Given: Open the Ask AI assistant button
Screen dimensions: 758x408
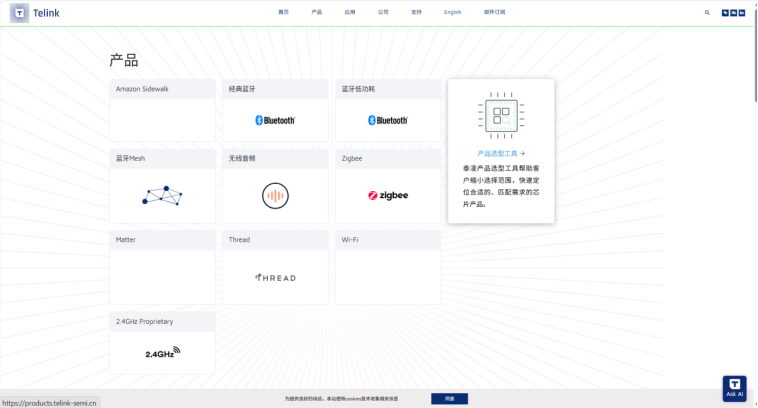Looking at the screenshot, I should point(734,388).
